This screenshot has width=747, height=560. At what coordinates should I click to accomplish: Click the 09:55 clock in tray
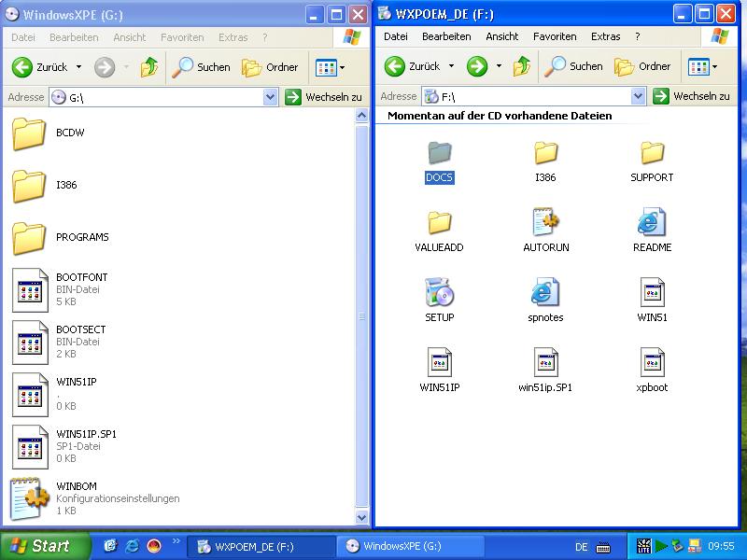(x=721, y=546)
